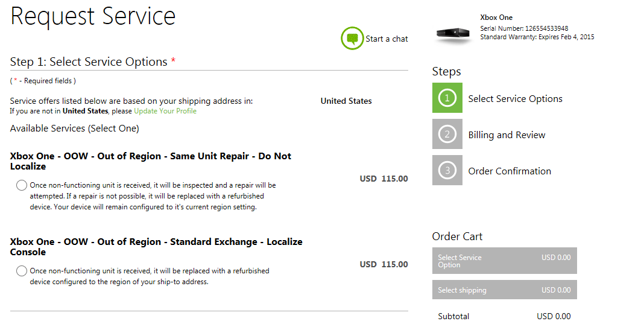This screenshot has height=327, width=644.
Task: Select the Same Unit Repair radio button
Action: pyautogui.click(x=22, y=185)
